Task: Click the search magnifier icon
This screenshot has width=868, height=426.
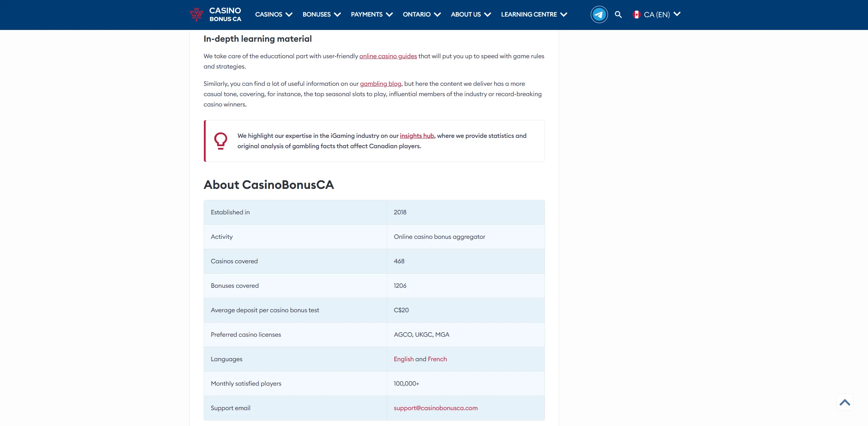Action: pos(618,14)
